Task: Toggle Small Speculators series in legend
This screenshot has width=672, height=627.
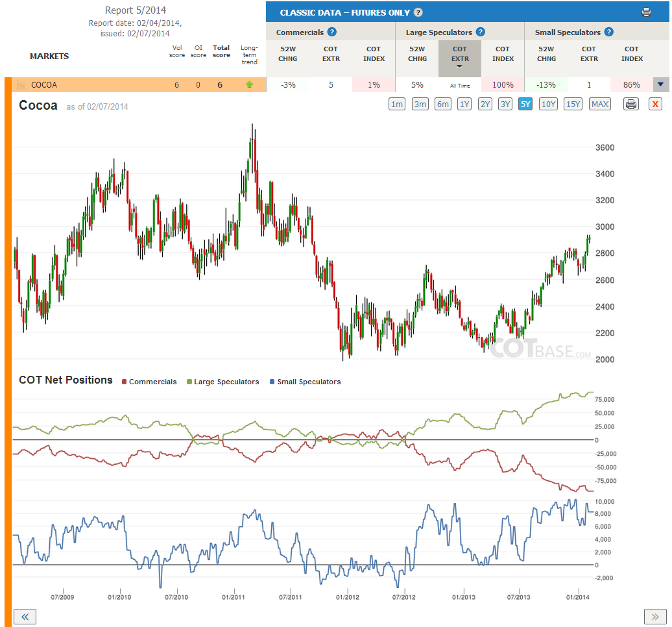Action: pos(305,382)
